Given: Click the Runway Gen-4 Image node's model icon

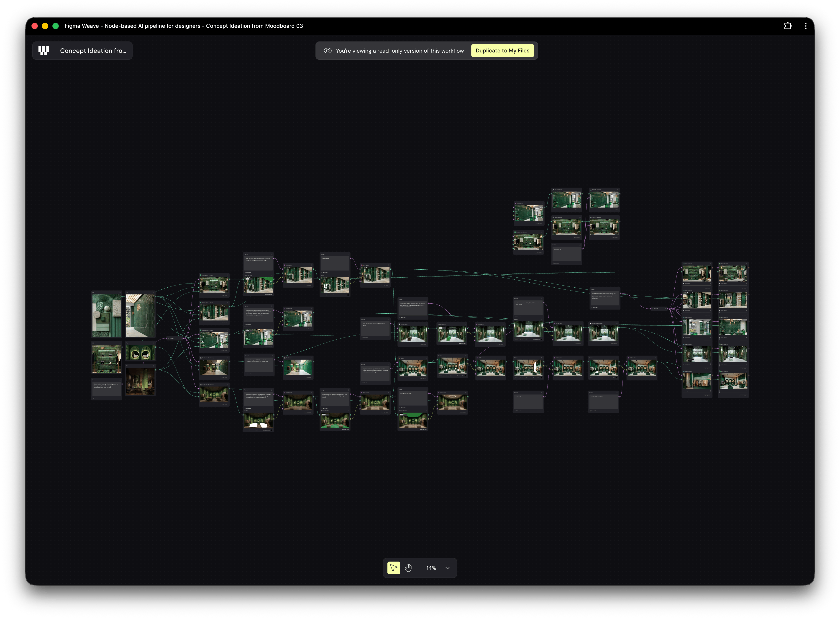Looking at the screenshot, I should pos(201,275).
